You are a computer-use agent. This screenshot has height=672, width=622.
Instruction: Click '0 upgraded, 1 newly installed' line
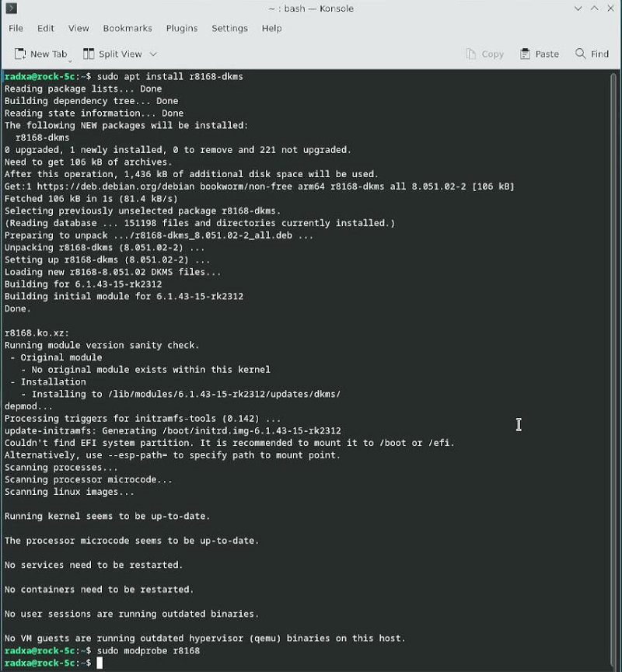click(177, 150)
